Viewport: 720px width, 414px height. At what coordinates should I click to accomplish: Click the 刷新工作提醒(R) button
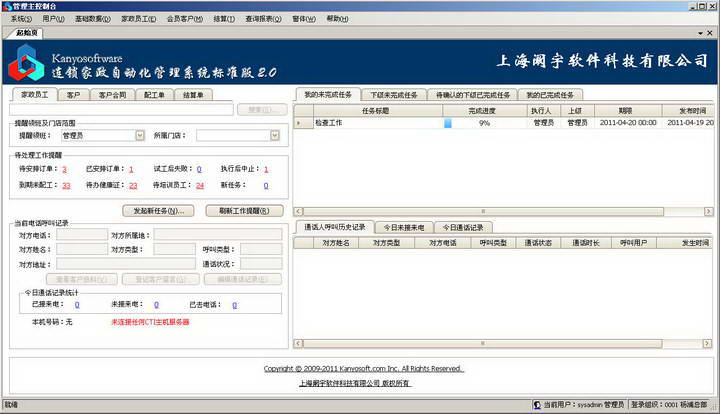coord(244,211)
